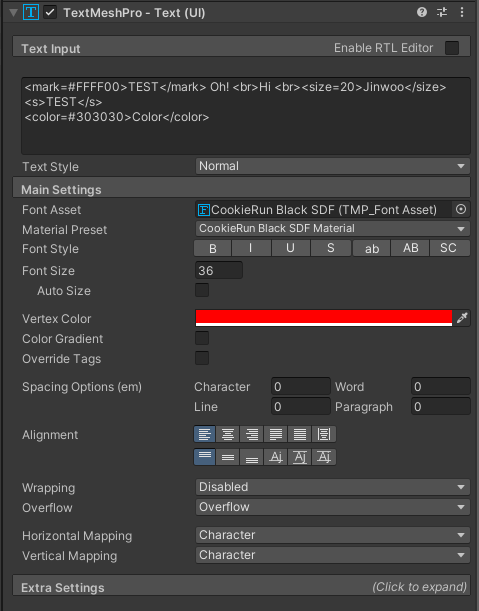This screenshot has height=611, width=479.
Task: Open the Material Preset dropdown
Action: point(332,229)
